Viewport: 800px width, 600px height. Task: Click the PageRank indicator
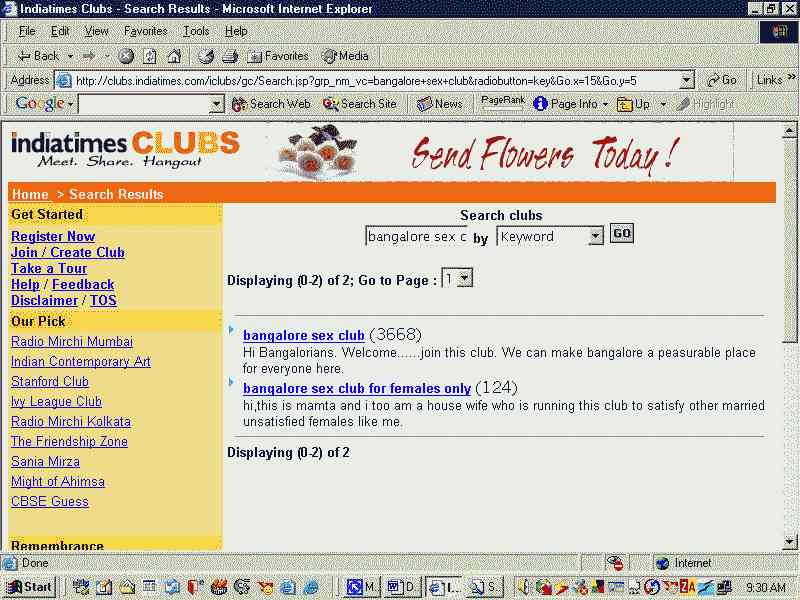tap(503, 103)
